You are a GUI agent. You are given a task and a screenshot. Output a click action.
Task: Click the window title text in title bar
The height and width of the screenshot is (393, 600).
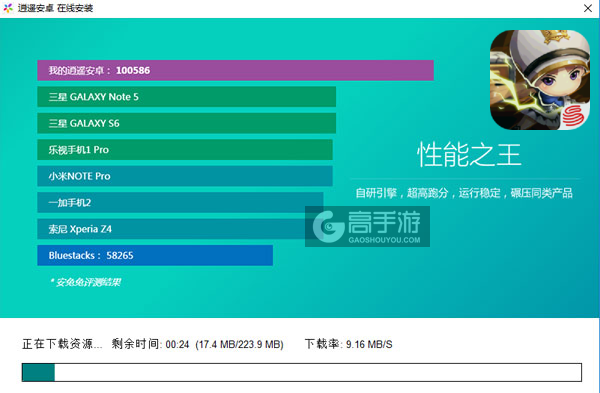55,8
